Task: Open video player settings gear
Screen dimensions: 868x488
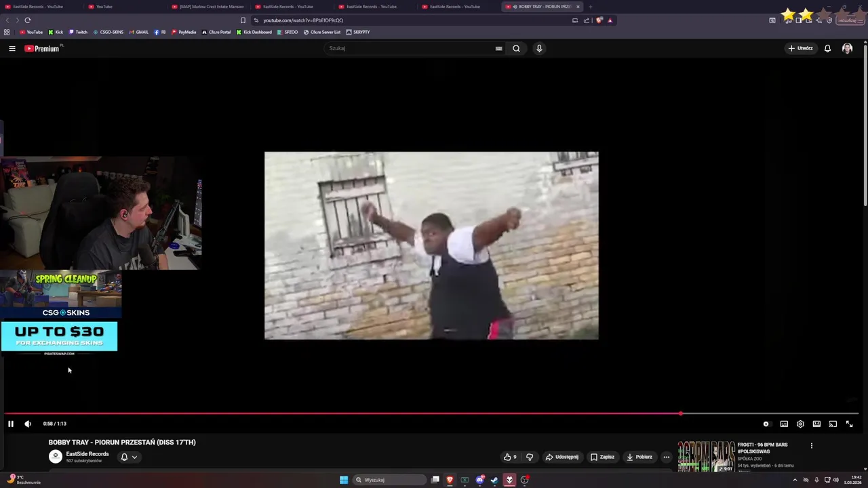Action: tap(800, 424)
